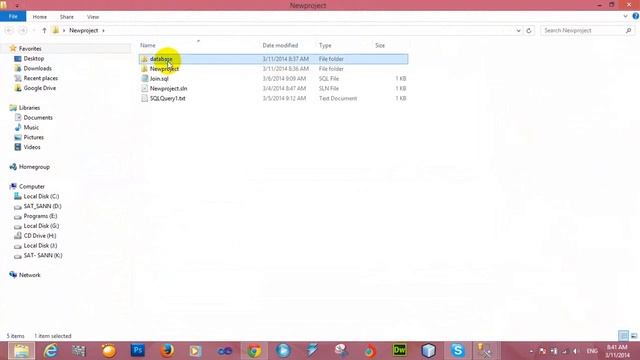Expand the breadcrumb arrow after Newproject
Screen dimensions: 640x360
pos(103,31)
